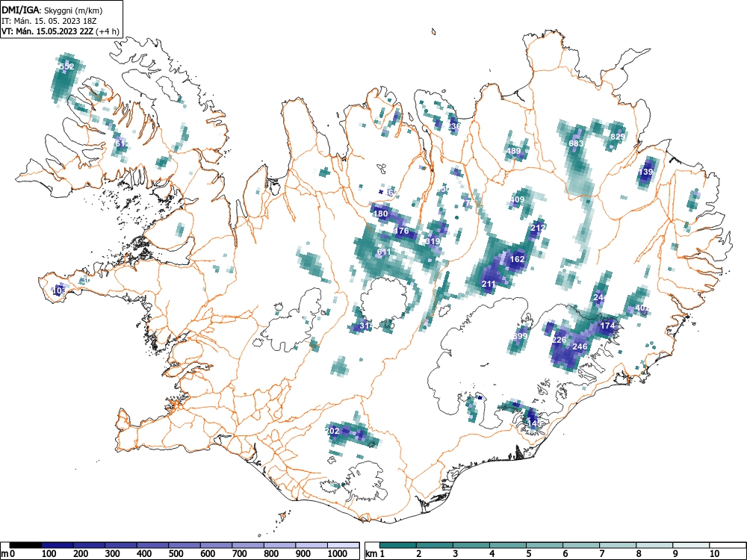747x560 pixels.
Task: Click the '683' visibility value on the map
Action: pos(576,143)
